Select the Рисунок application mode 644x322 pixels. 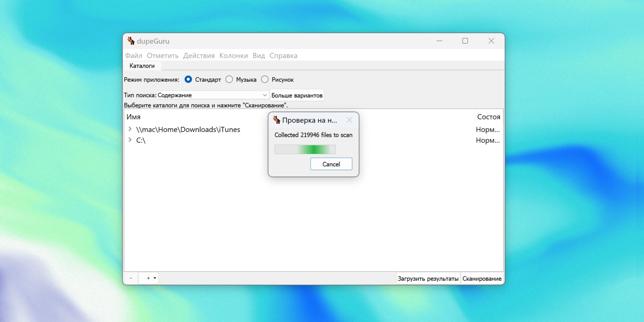coord(265,79)
